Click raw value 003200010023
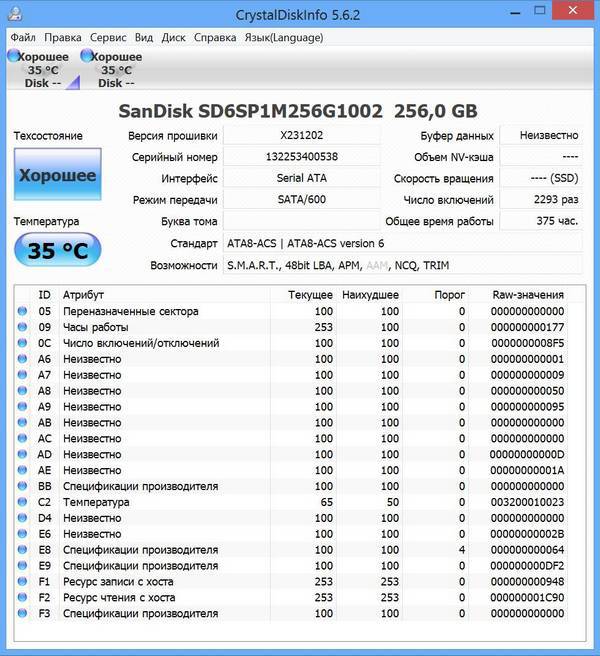Screen dimensions: 600x656 (x=527, y=502)
